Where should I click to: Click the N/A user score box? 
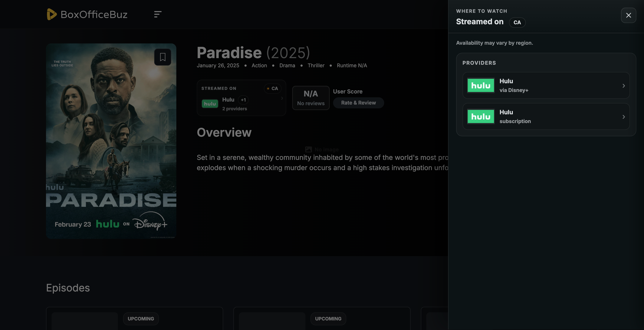(x=311, y=98)
